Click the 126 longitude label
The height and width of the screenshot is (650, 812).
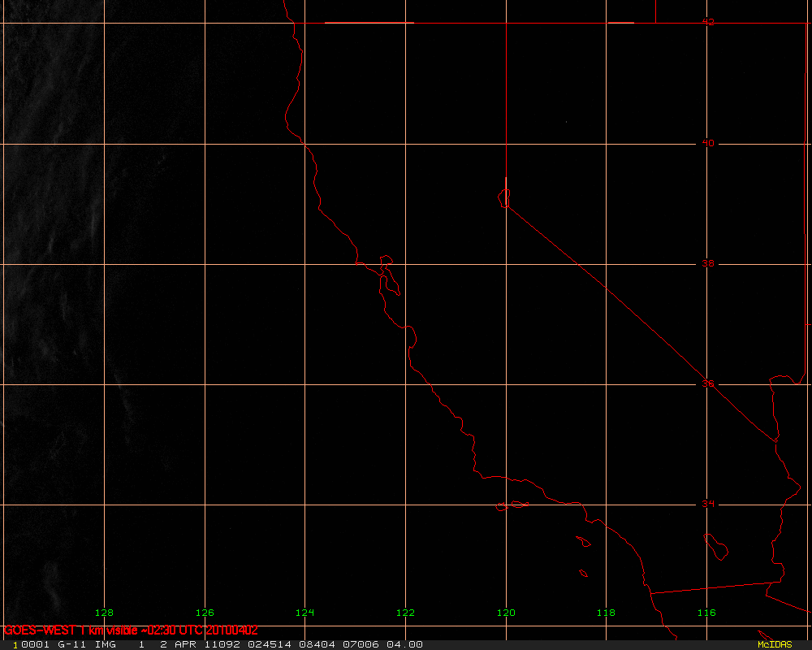coord(205,613)
